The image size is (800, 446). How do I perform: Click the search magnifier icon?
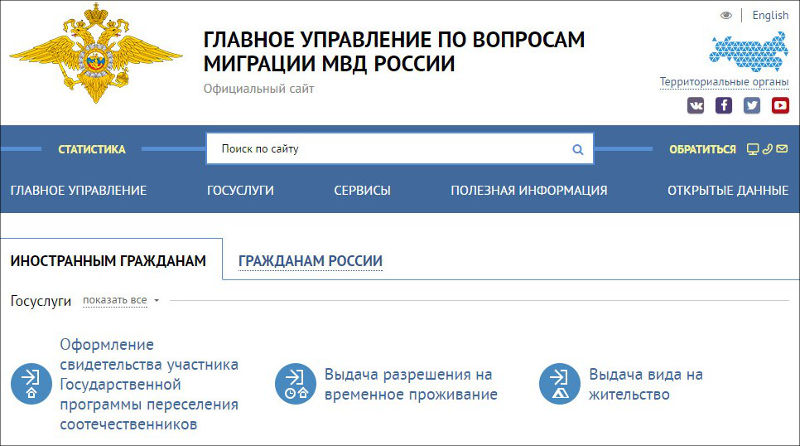(578, 150)
